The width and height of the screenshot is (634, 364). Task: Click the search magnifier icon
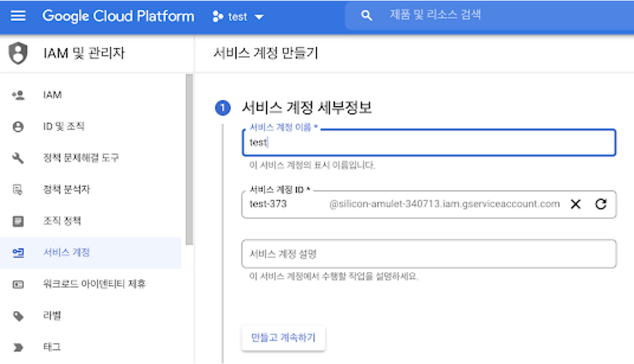(366, 16)
